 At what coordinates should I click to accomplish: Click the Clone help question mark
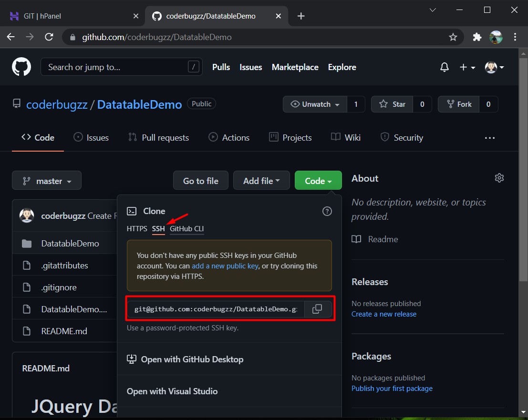[x=327, y=211]
